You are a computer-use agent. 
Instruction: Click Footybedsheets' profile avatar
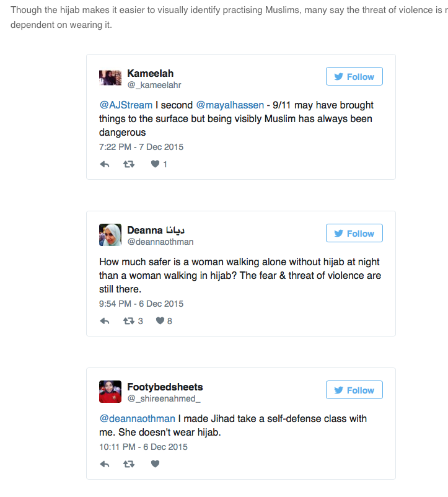pyautogui.click(x=110, y=392)
